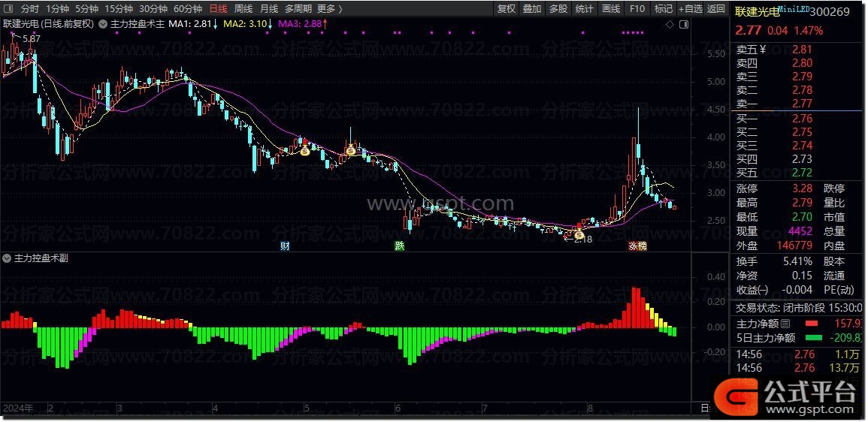The width and height of the screenshot is (868, 422).
Task: Click the 叠加 overlay button
Action: pyautogui.click(x=532, y=9)
